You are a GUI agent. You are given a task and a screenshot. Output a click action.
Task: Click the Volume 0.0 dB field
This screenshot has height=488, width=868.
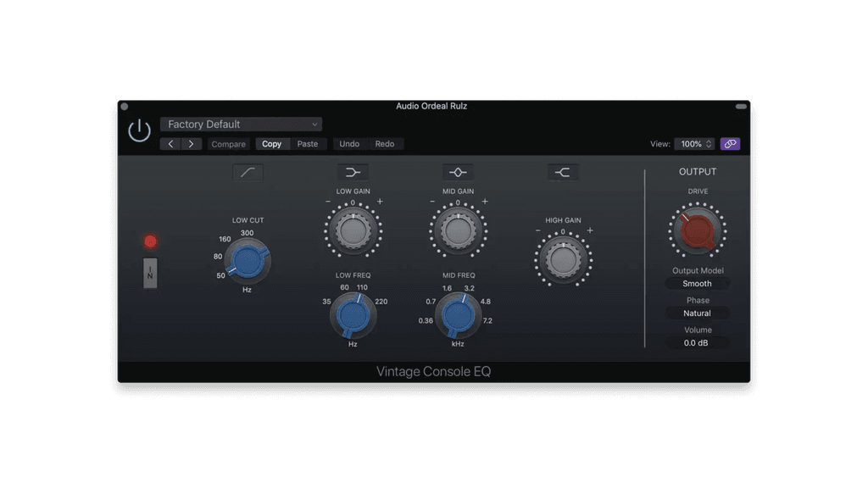coord(698,343)
